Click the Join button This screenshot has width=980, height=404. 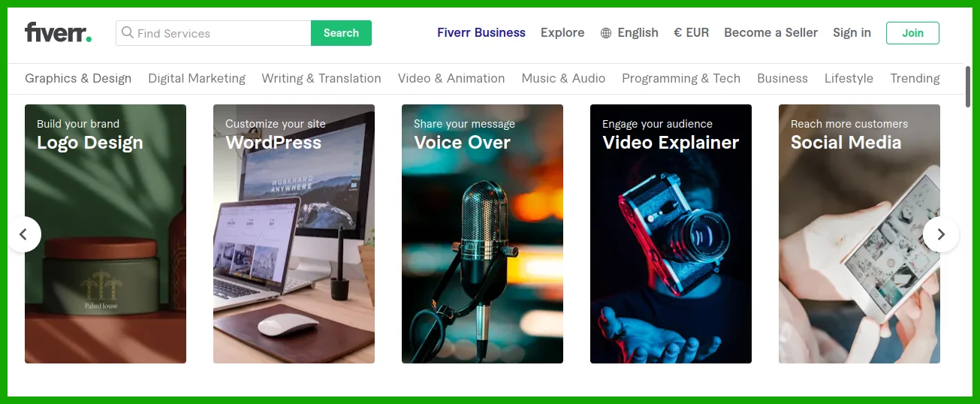(912, 33)
